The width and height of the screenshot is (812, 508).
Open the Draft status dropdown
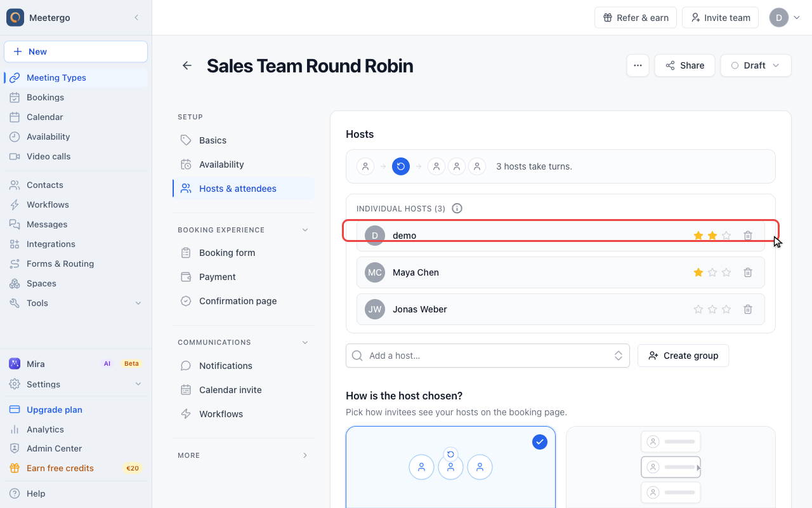[x=756, y=65]
